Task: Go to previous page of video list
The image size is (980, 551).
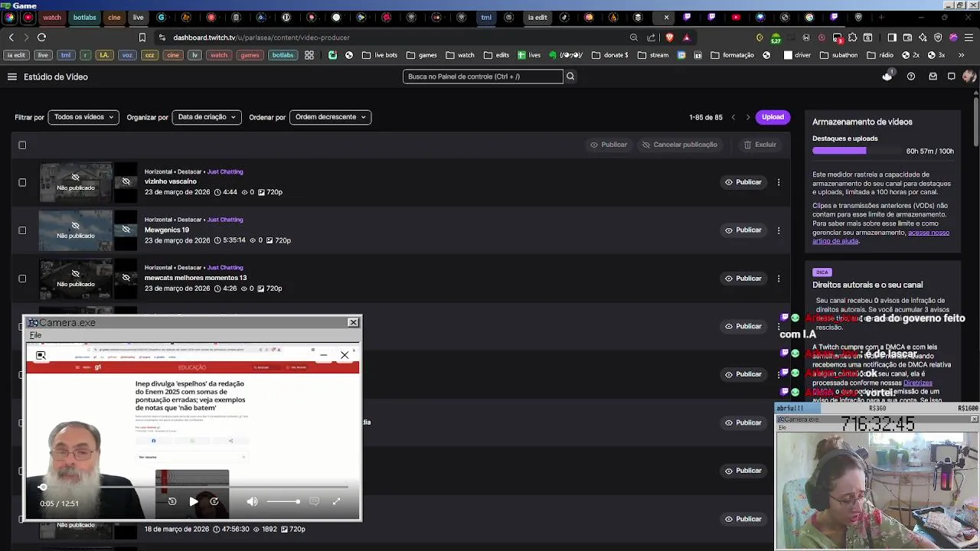Action: pos(733,117)
